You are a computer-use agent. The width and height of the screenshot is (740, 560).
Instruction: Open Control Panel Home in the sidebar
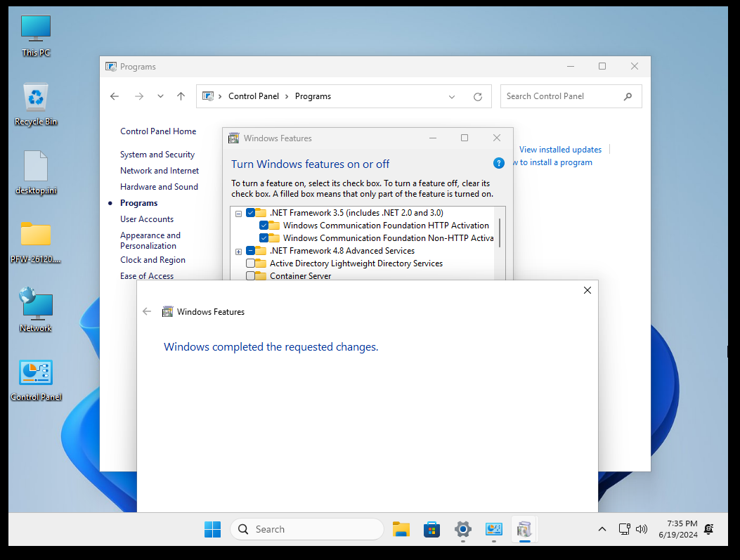158,131
